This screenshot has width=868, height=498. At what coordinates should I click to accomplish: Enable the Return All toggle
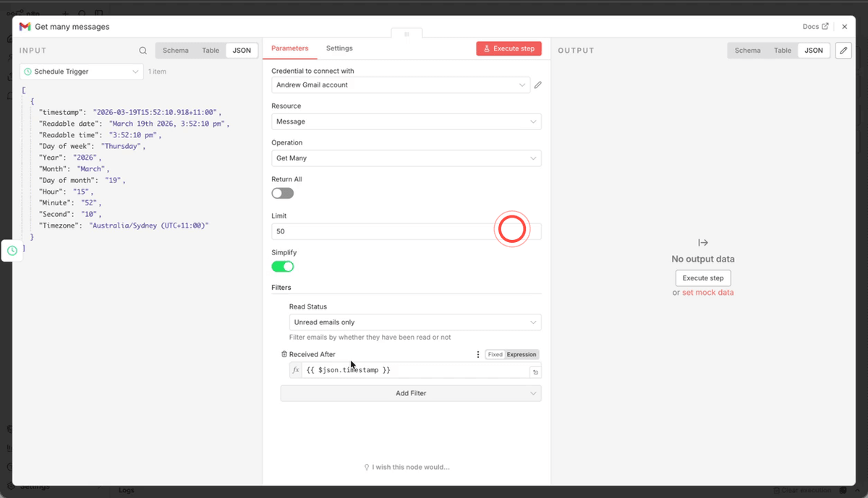coord(282,193)
